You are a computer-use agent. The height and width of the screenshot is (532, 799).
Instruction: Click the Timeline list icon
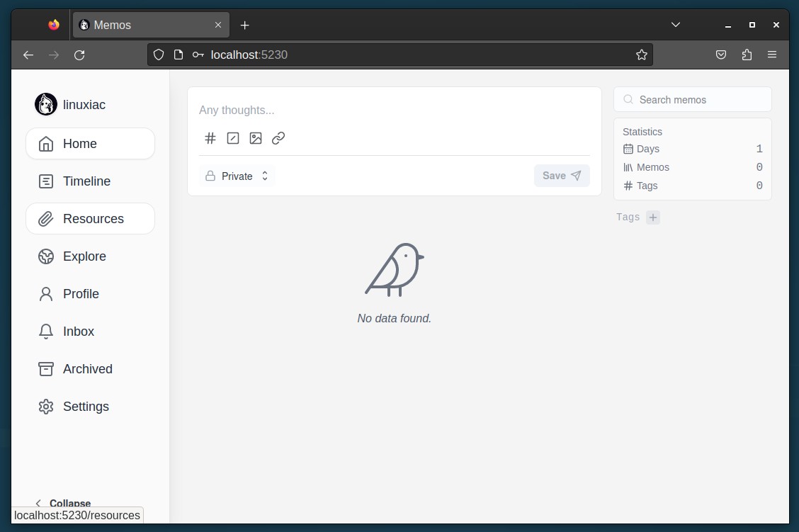click(x=46, y=181)
